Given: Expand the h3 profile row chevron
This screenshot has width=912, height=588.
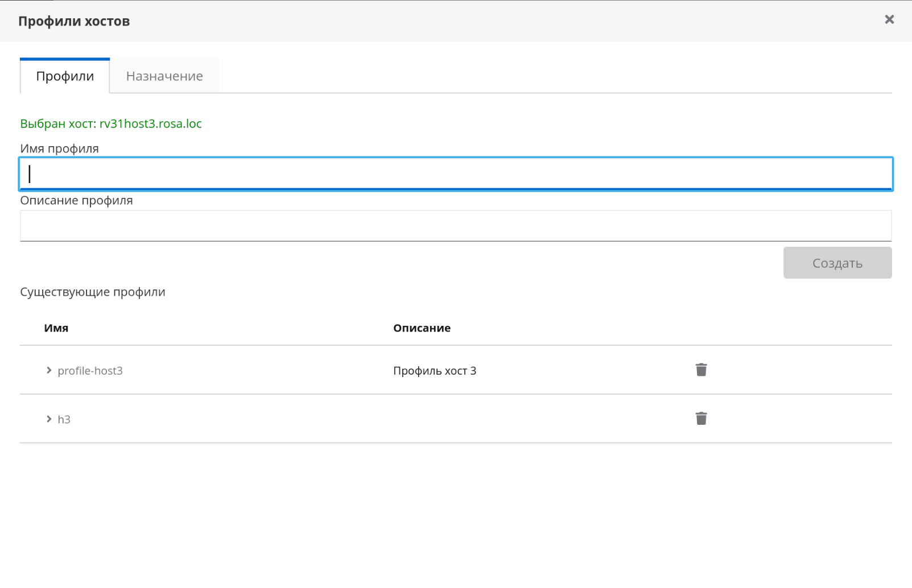Looking at the screenshot, I should [49, 419].
